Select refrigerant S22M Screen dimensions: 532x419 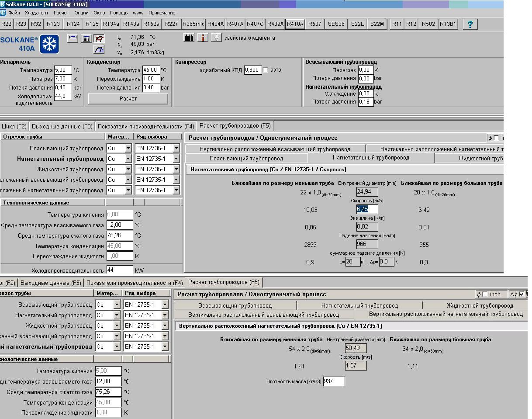click(377, 24)
